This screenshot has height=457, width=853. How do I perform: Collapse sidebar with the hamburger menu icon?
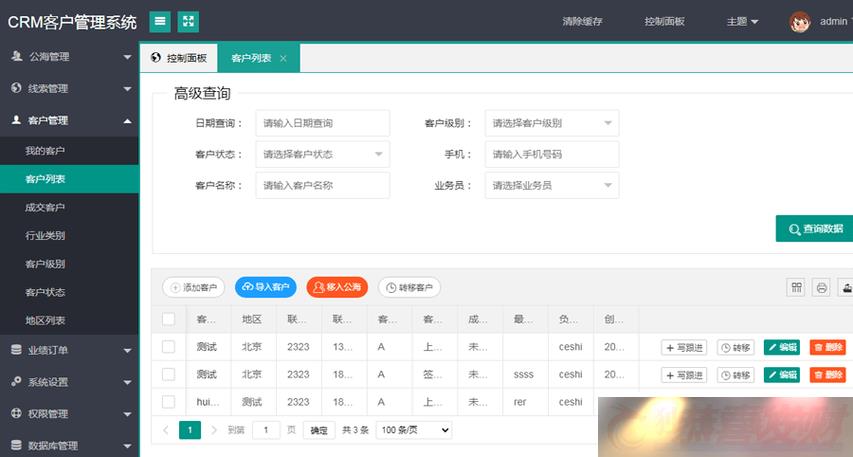click(x=160, y=21)
